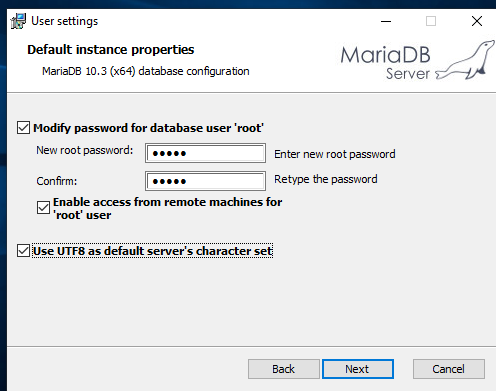Uncheck Use UTF8 as default checkbox
This screenshot has width=496, height=391.
coord(23,251)
